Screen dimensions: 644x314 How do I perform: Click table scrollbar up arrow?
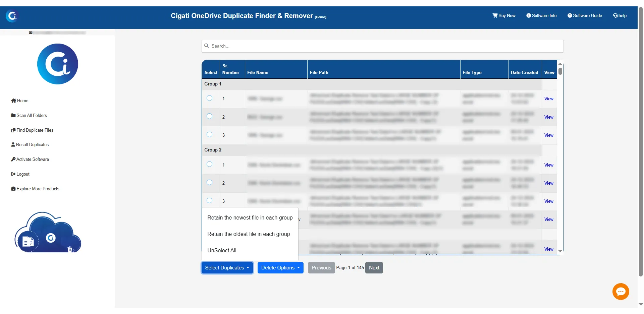point(560,64)
